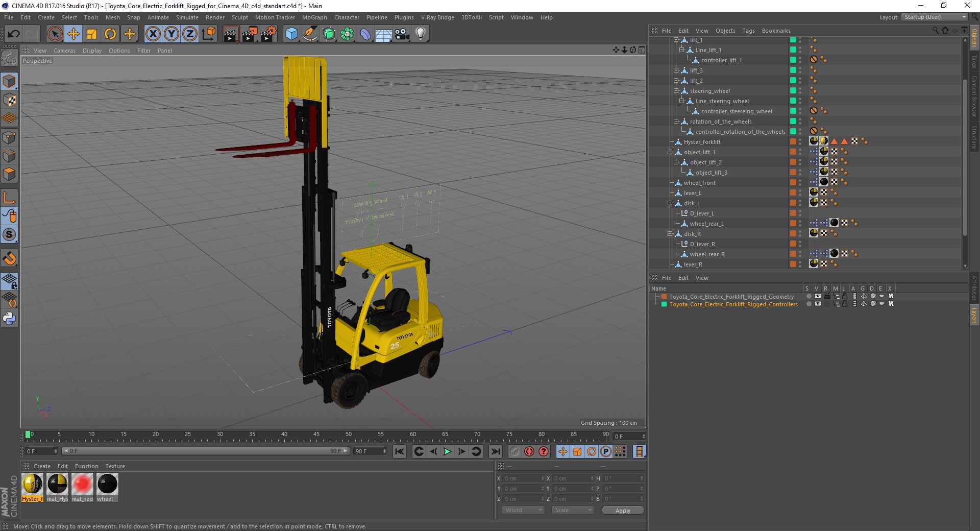Open Create menu in Material Manager

42,466
